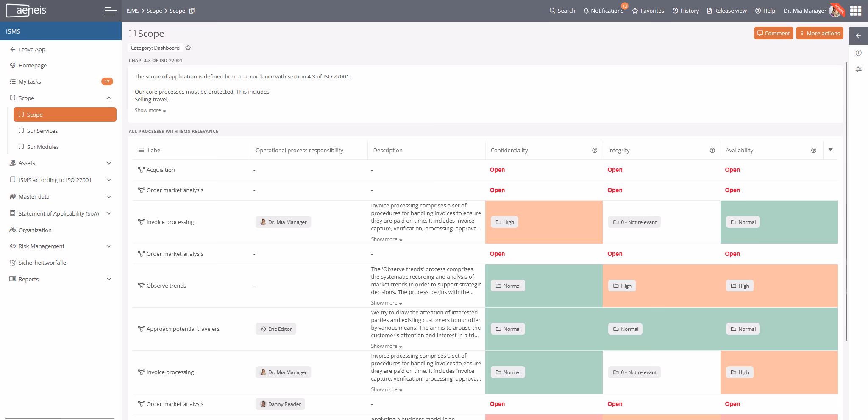Show more of the scope description

click(150, 110)
